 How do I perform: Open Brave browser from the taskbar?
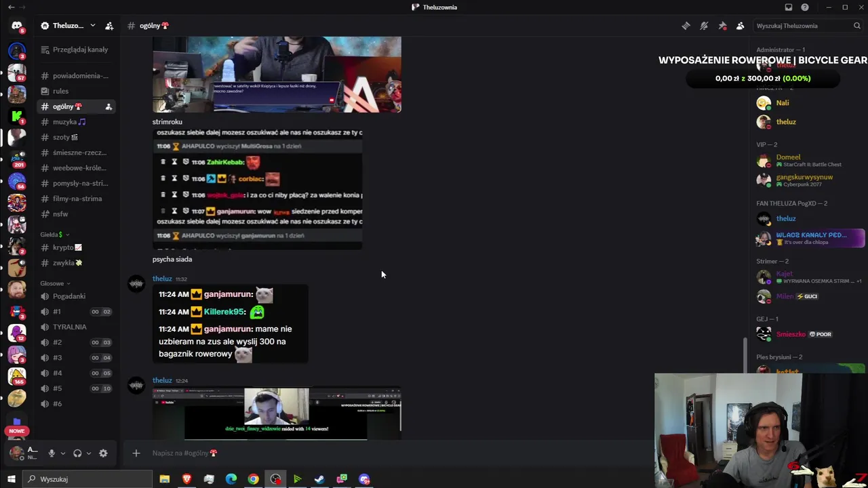186,479
